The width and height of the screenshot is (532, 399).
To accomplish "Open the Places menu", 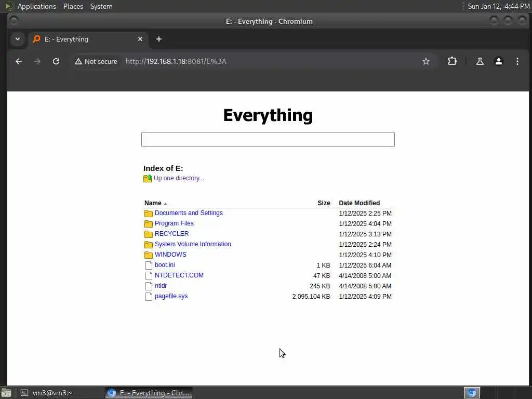I will [73, 6].
